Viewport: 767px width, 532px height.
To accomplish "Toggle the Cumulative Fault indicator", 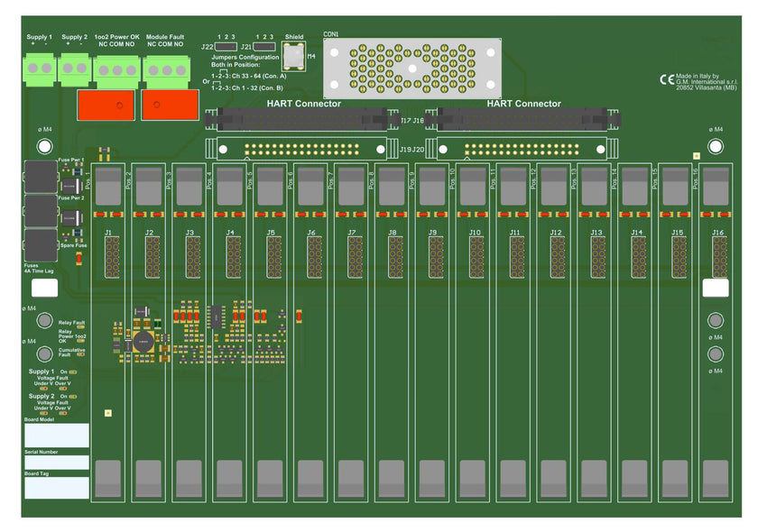I will click(79, 353).
